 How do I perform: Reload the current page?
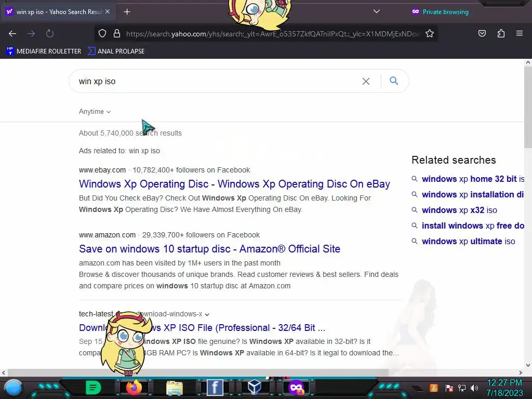[x=50, y=33]
